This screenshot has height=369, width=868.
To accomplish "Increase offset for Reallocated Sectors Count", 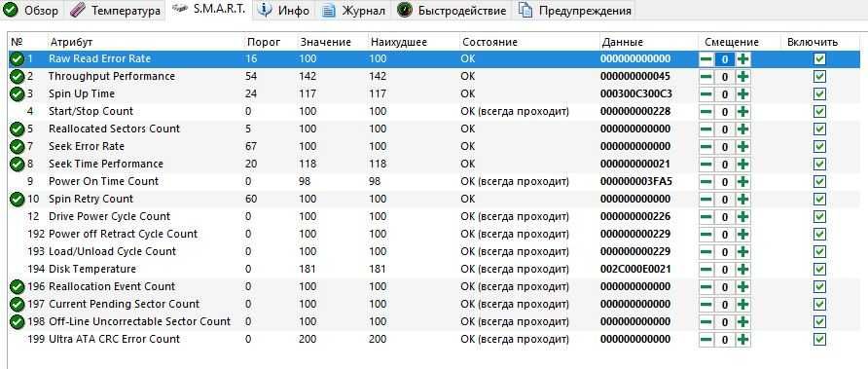I will point(742,129).
